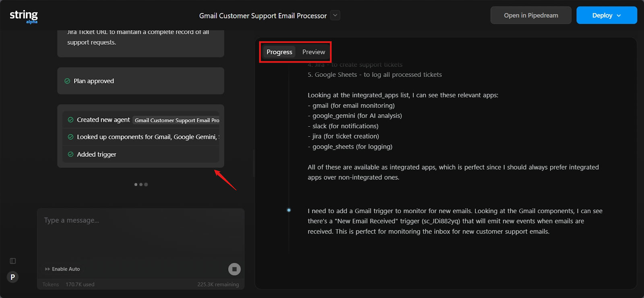Click the line '- google_gemini (for AI analysis)'

[x=355, y=116]
